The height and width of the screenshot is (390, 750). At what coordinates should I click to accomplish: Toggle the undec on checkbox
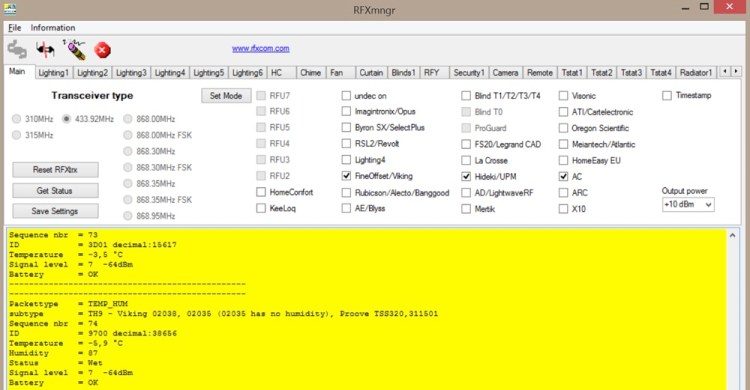[346, 96]
